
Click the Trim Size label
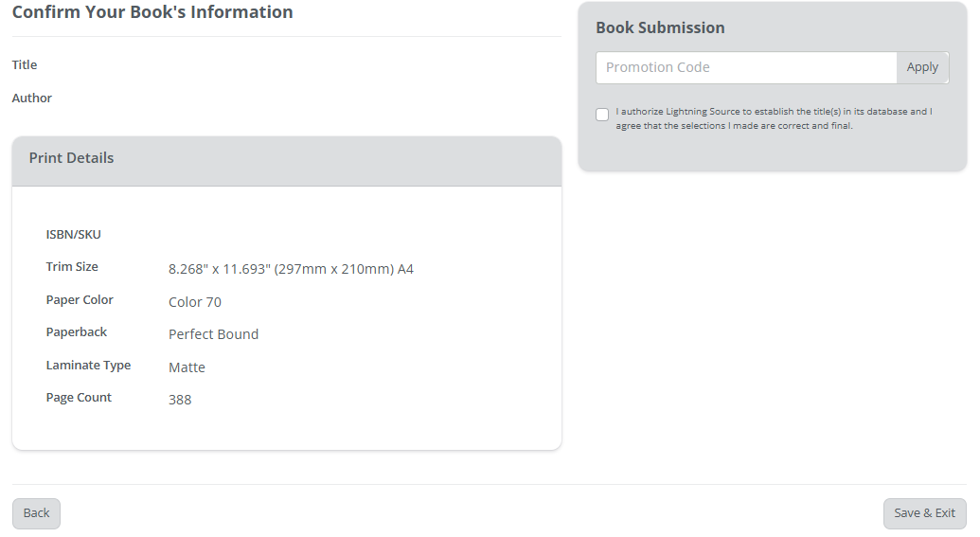pos(72,267)
